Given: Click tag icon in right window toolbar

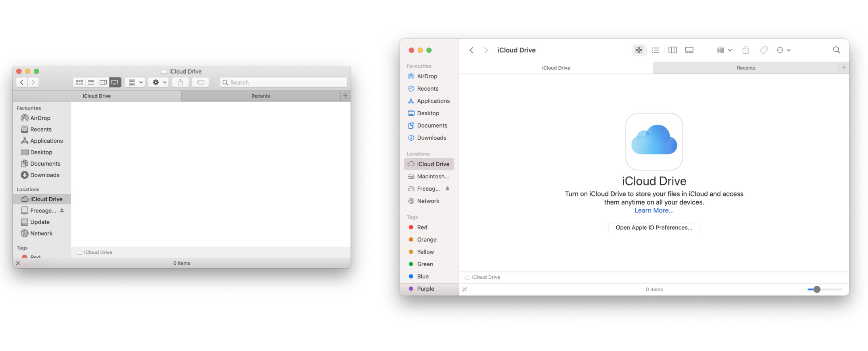Looking at the screenshot, I should (764, 50).
